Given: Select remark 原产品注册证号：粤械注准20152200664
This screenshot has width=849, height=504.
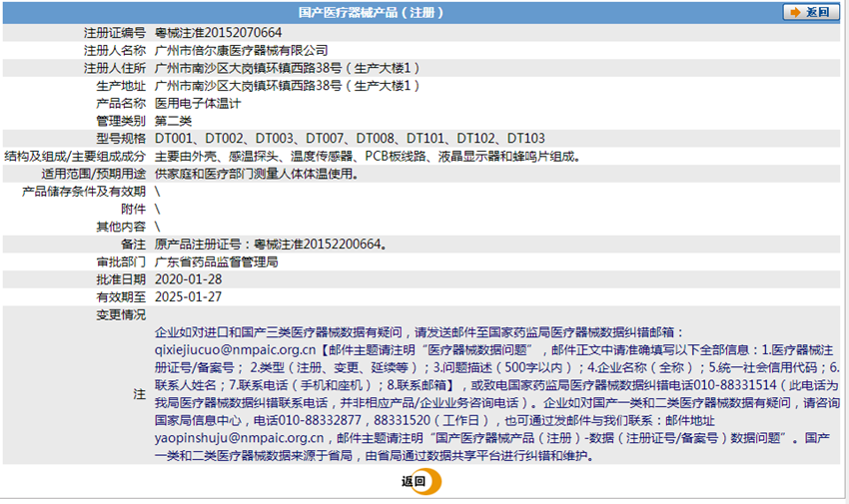Looking at the screenshot, I should 272,244.
